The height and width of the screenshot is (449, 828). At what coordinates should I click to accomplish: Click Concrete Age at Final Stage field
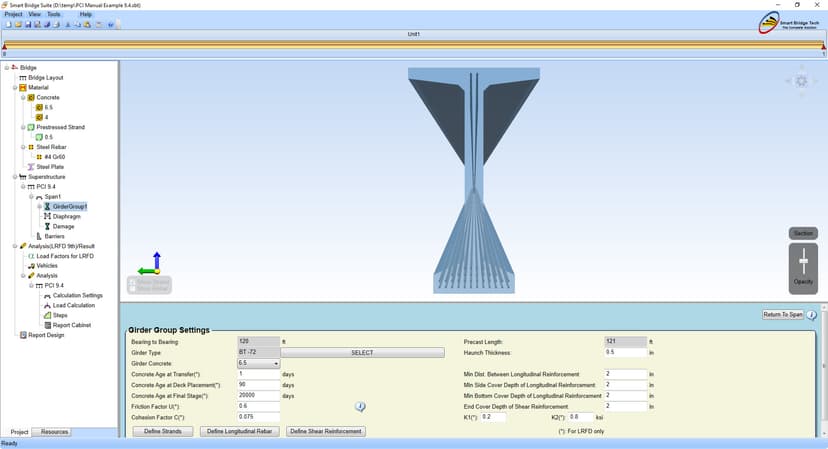(258, 396)
